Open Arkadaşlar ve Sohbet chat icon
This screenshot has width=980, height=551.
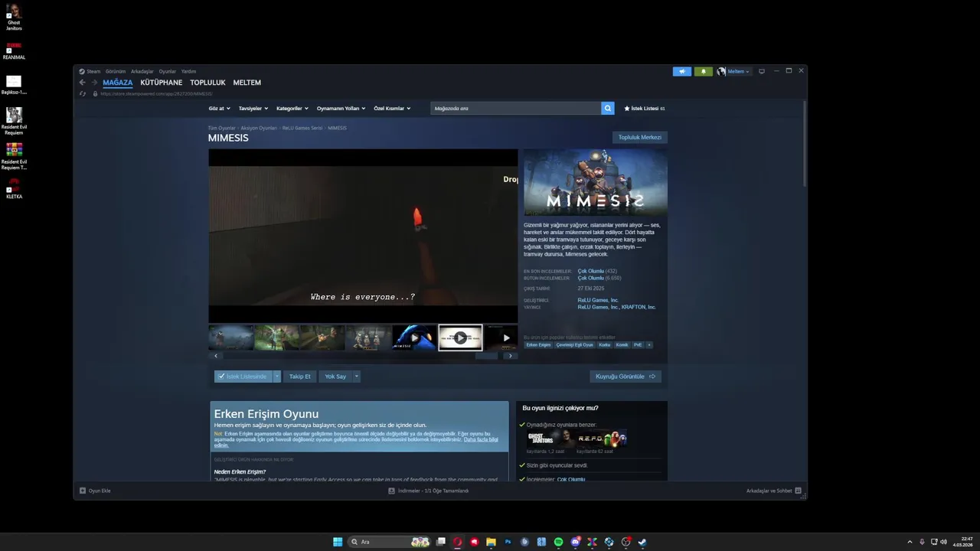pos(798,491)
